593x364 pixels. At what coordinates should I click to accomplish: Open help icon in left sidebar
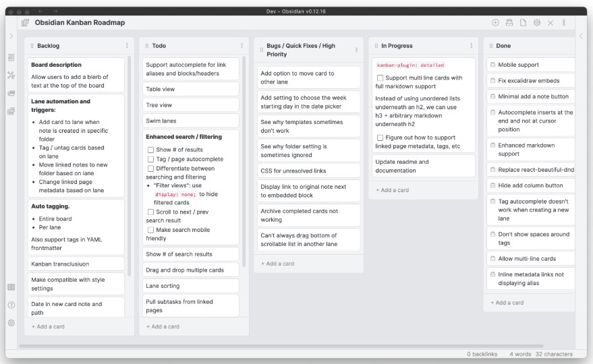point(11,305)
